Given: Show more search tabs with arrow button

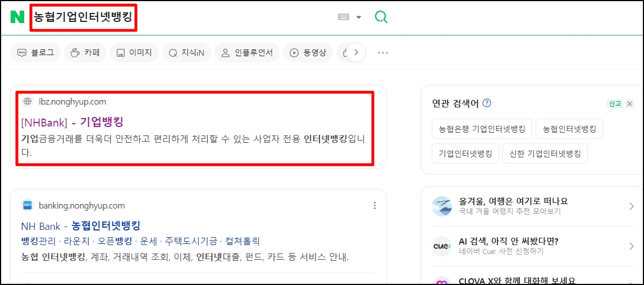Looking at the screenshot, I should pyautogui.click(x=357, y=53).
